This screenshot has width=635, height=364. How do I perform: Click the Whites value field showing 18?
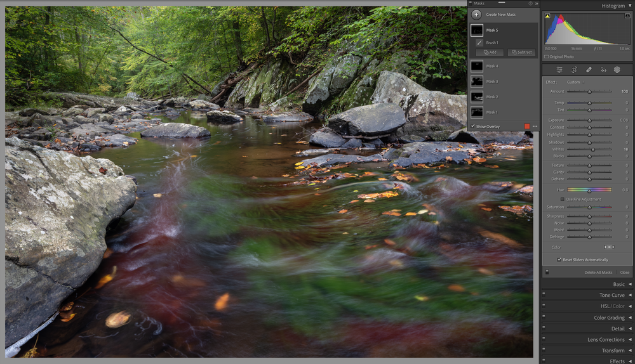tap(625, 149)
